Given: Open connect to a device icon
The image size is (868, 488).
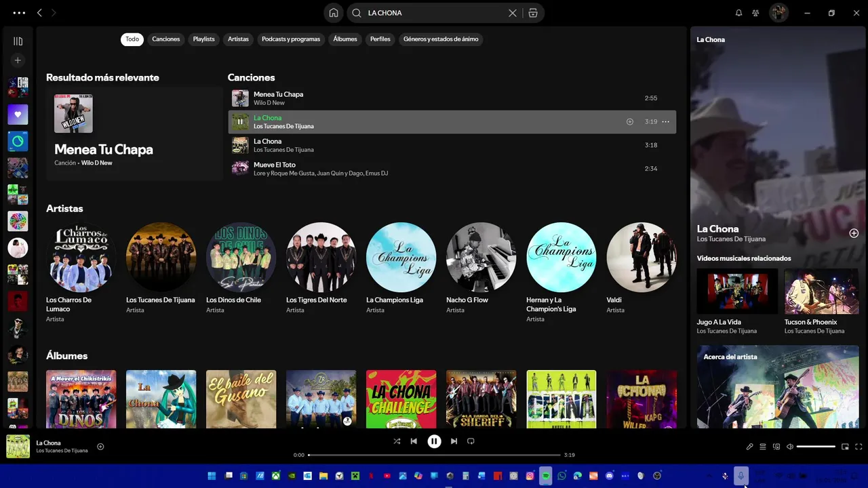Looking at the screenshot, I should (776, 447).
